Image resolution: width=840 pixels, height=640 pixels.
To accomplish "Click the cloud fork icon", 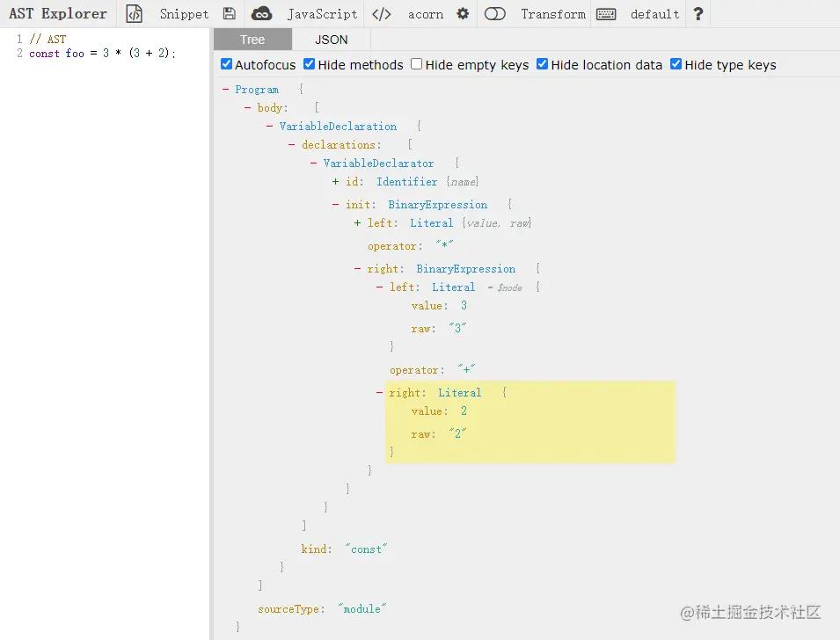I will pyautogui.click(x=261, y=14).
